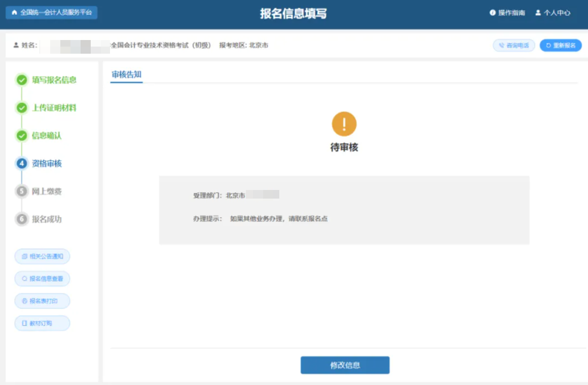The width and height of the screenshot is (588, 385).
Task: Click the 更新报名 button
Action: 561,45
